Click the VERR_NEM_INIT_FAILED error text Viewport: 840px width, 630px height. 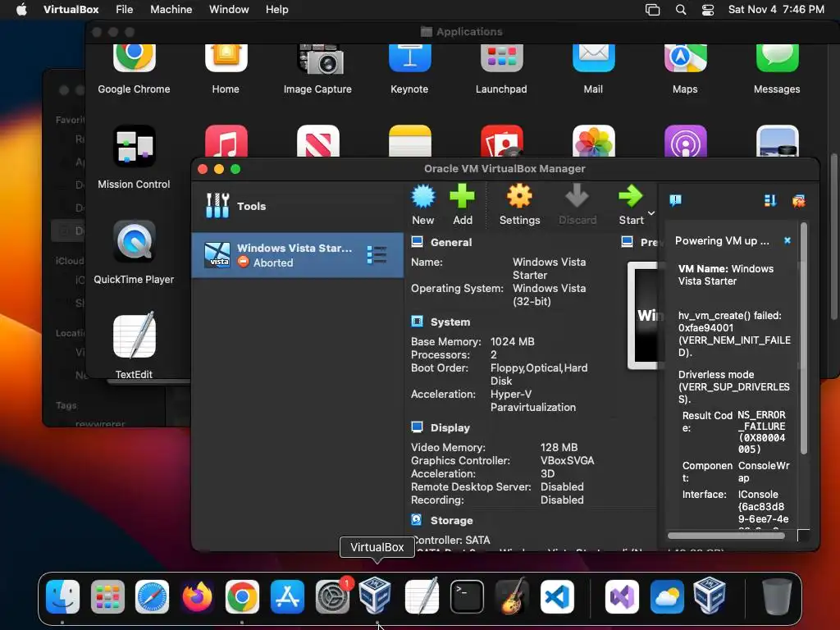[734, 346]
